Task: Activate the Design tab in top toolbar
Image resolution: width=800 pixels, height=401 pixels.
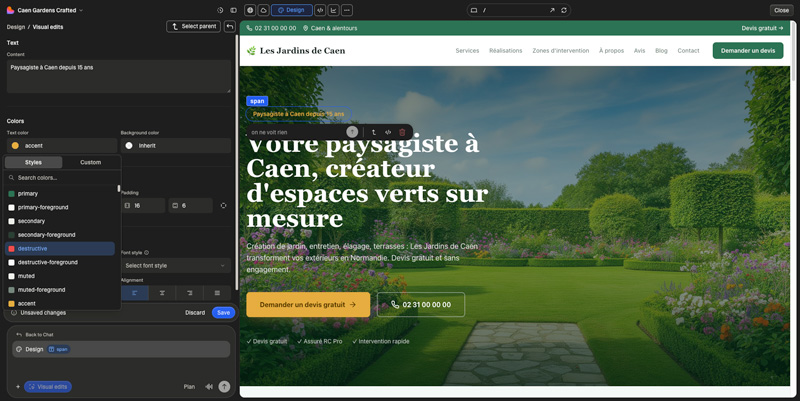Action: [292, 10]
